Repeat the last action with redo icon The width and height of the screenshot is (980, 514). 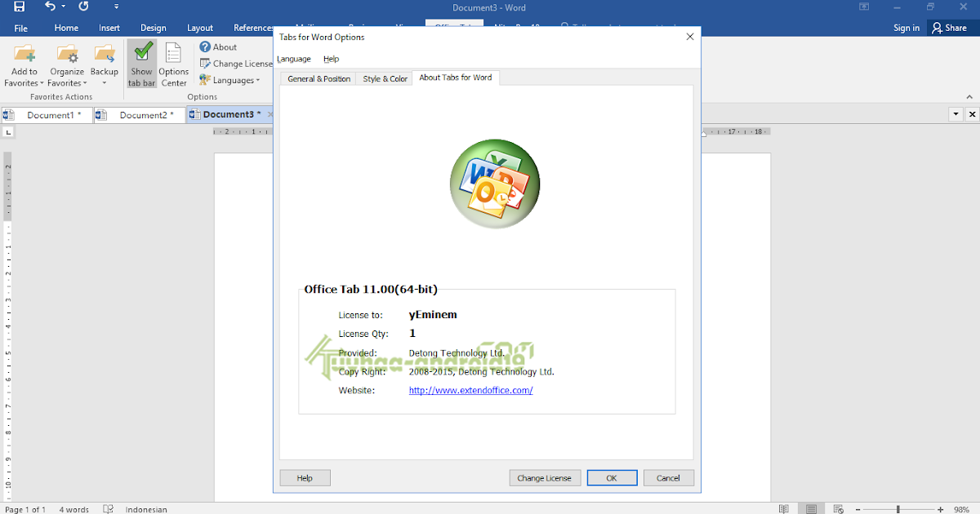(x=83, y=7)
